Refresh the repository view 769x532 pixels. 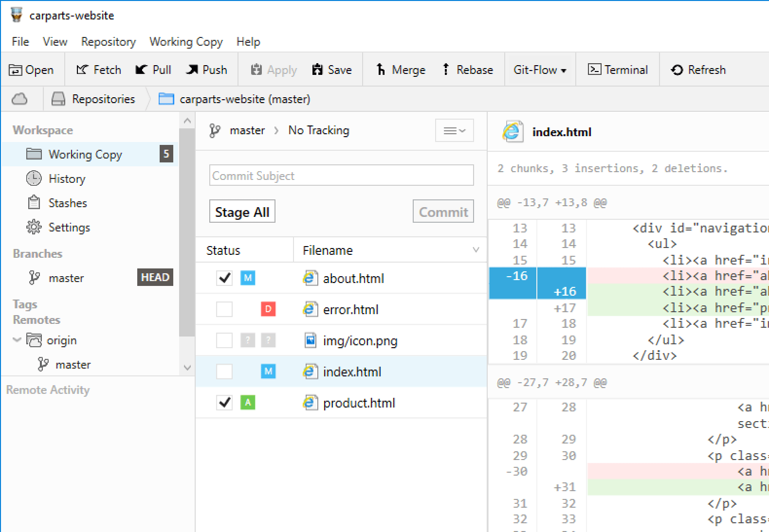click(x=677, y=70)
